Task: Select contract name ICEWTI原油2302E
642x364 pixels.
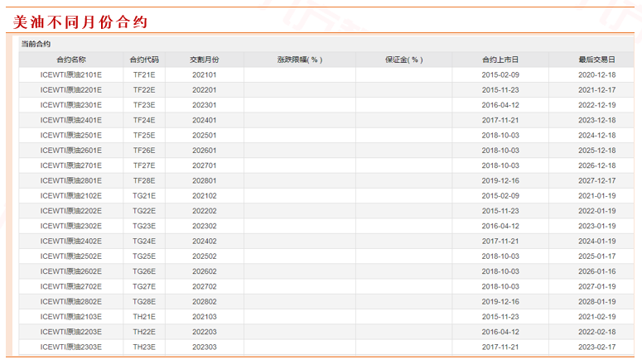Action: pyautogui.click(x=71, y=226)
